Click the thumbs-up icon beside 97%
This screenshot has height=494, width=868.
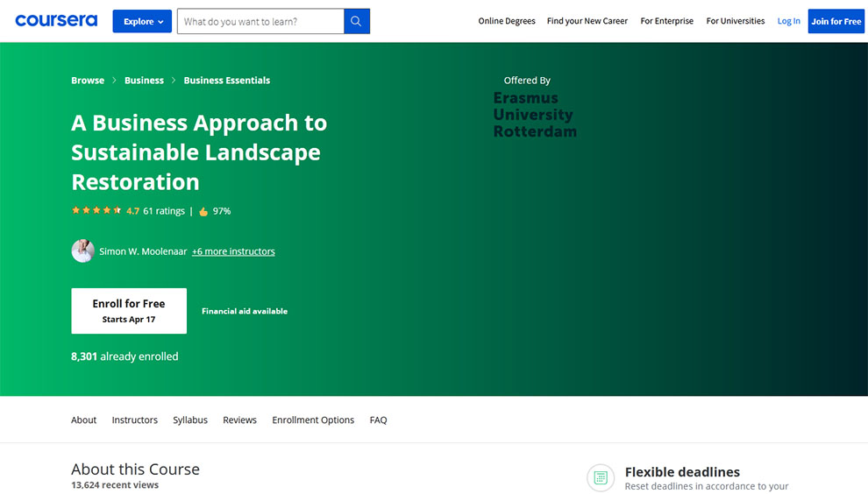tap(203, 211)
